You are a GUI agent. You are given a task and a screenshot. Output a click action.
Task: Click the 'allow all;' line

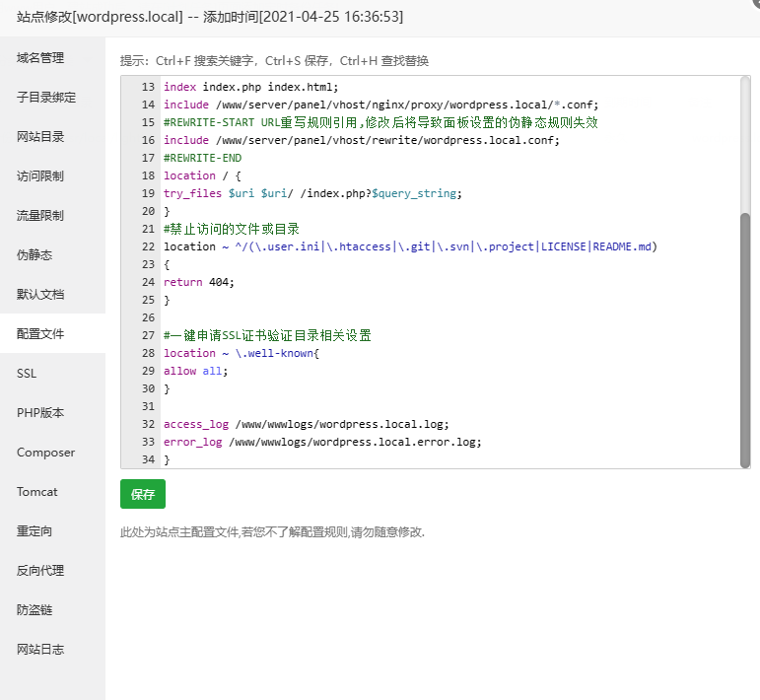(x=195, y=371)
